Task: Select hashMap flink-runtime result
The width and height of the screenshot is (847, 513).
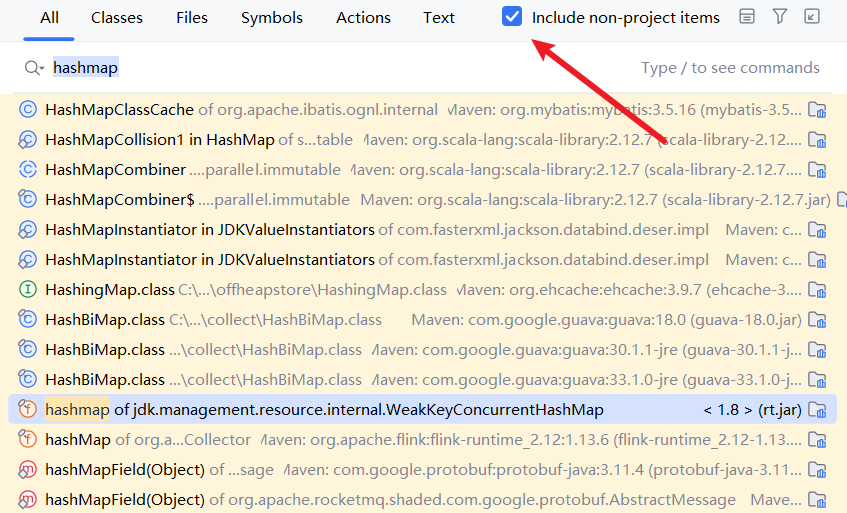Action: 78,440
